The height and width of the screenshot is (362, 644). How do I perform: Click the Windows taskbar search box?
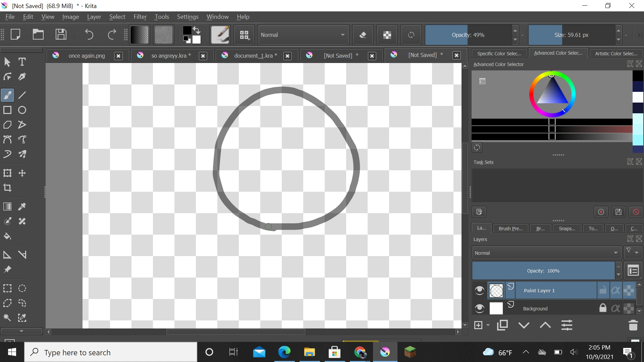[x=111, y=352]
